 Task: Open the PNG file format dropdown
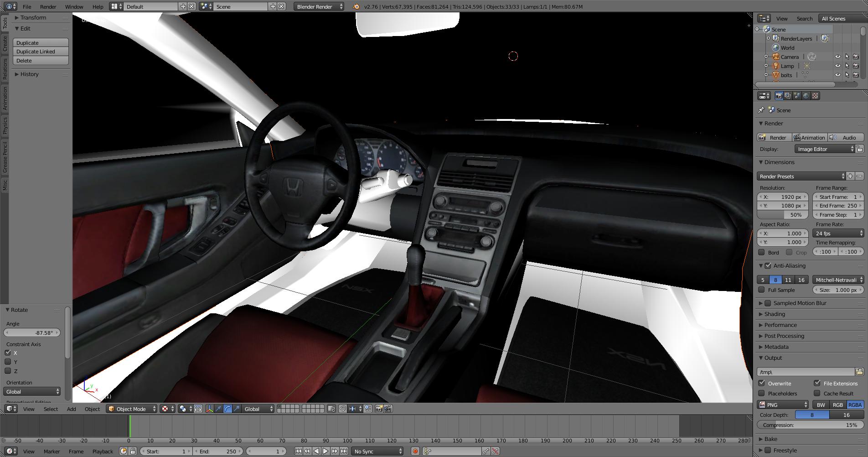pyautogui.click(x=783, y=405)
